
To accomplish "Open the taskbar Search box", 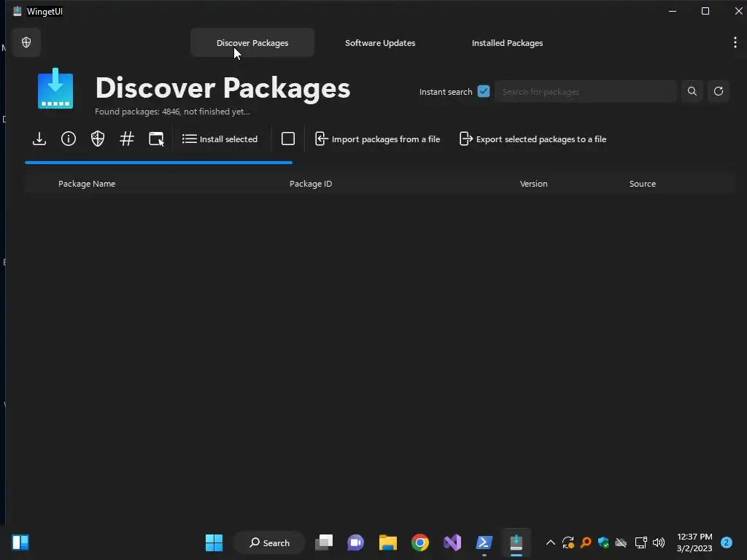I will 269,542.
